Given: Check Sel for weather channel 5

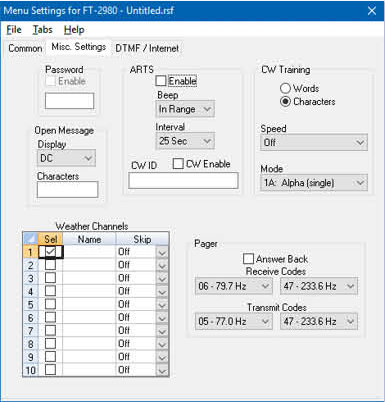Looking at the screenshot, I should coord(50,304).
